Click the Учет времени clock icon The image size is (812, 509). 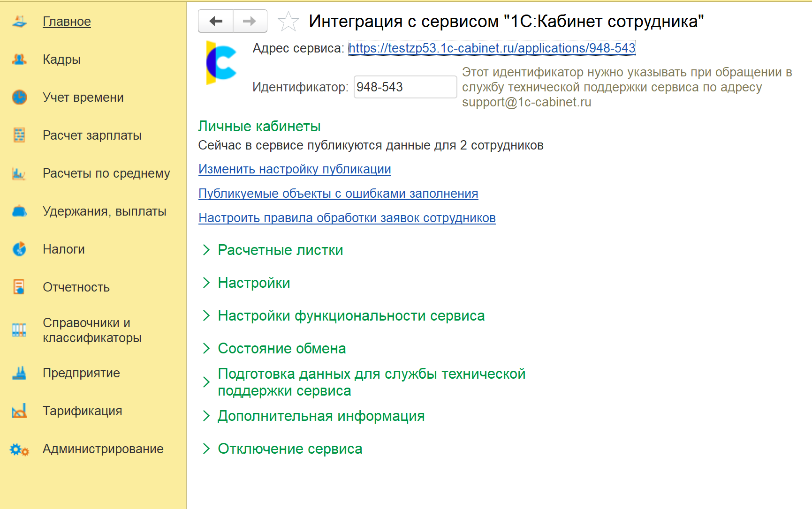19,97
